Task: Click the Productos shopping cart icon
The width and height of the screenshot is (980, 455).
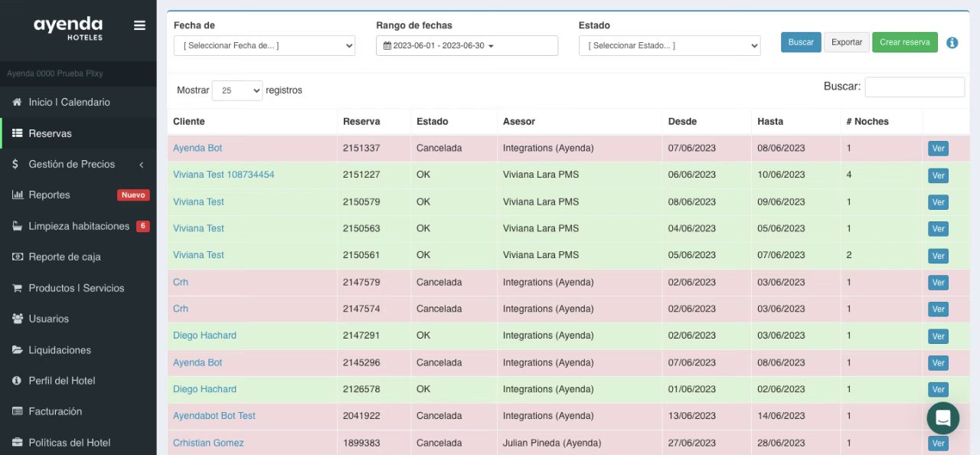Action: coord(17,288)
